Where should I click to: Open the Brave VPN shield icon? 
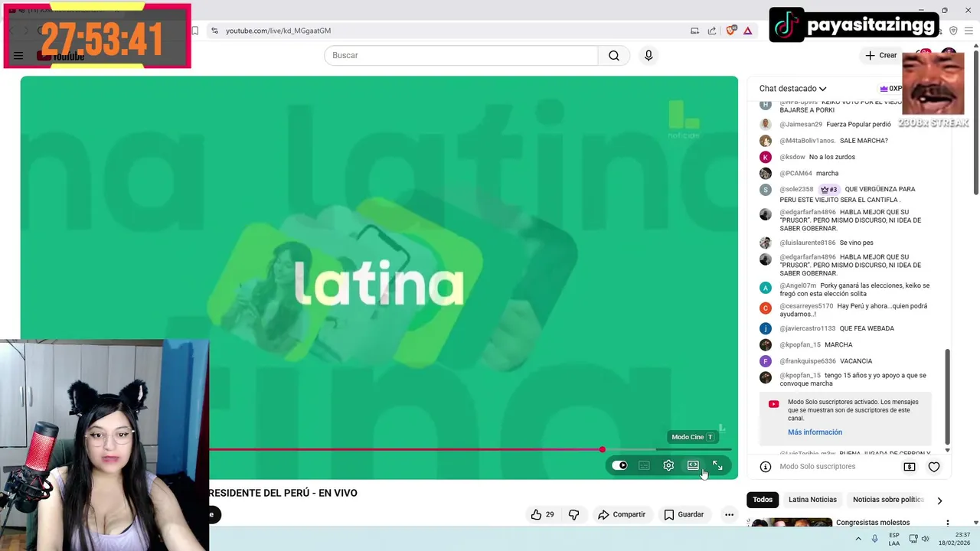[953, 31]
